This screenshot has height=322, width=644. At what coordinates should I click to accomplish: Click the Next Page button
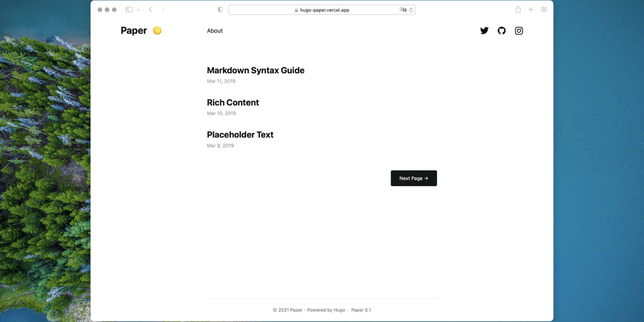pos(414,178)
